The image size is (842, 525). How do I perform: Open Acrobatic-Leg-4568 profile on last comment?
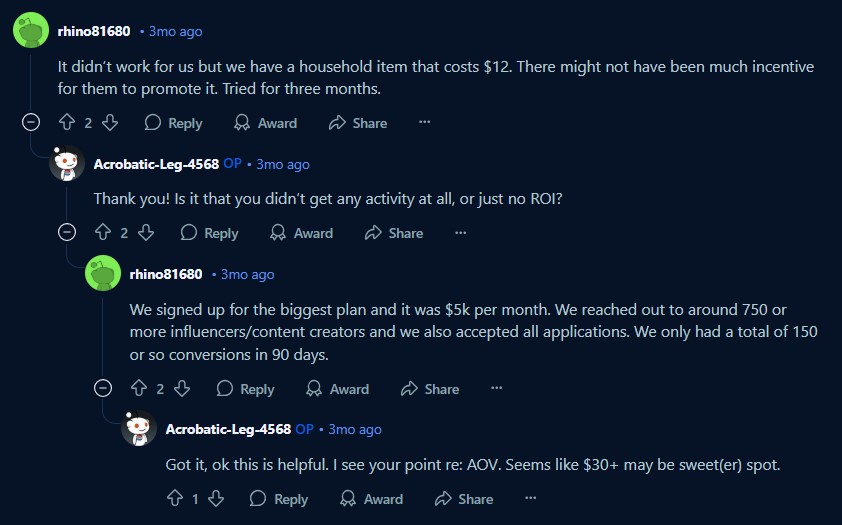(228, 429)
